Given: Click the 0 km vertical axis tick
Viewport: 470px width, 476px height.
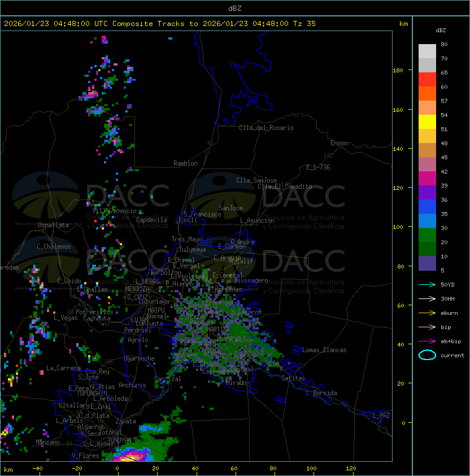Looking at the screenshot, I should click(x=403, y=423).
